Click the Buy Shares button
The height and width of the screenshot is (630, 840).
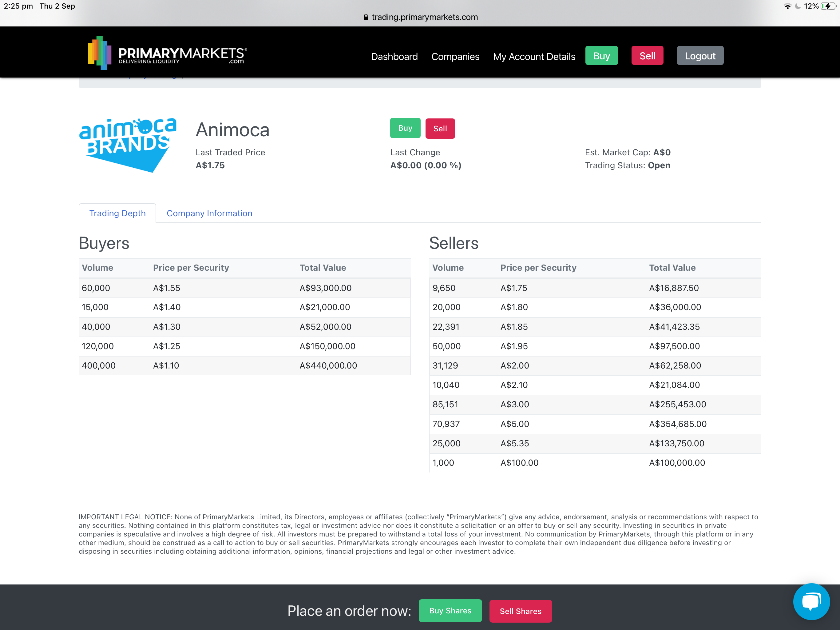pos(450,611)
